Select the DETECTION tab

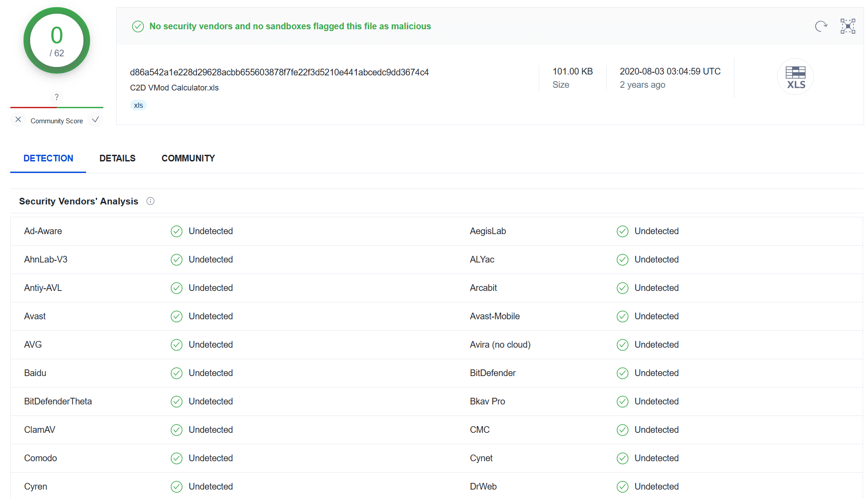pos(48,158)
